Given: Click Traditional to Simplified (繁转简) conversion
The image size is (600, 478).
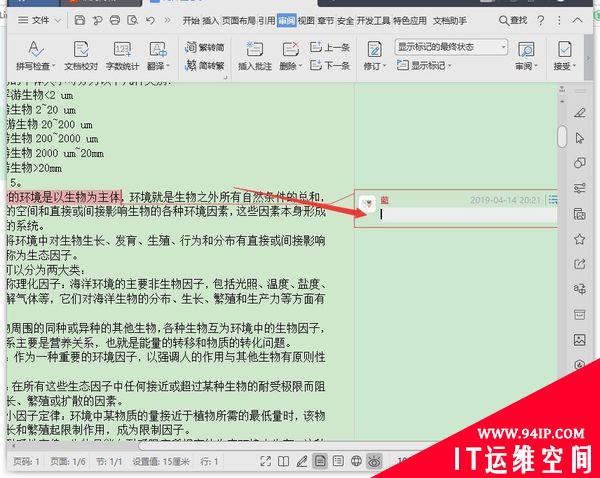Looking at the screenshot, I should (205, 47).
